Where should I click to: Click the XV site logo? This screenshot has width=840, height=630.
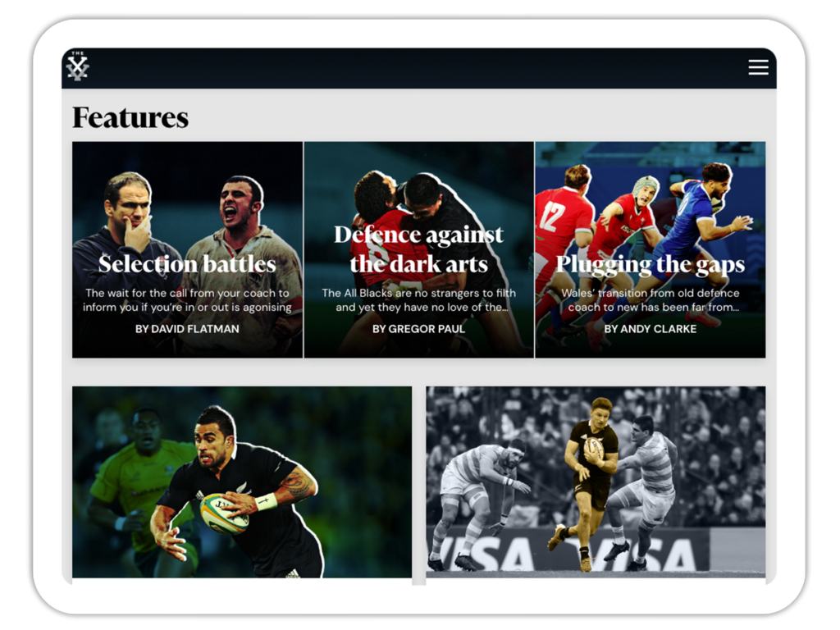tap(78, 66)
